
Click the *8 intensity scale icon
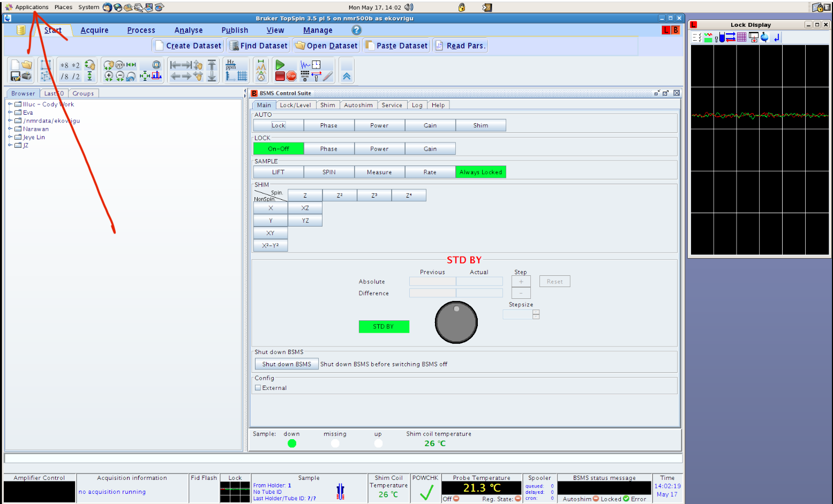(x=64, y=65)
